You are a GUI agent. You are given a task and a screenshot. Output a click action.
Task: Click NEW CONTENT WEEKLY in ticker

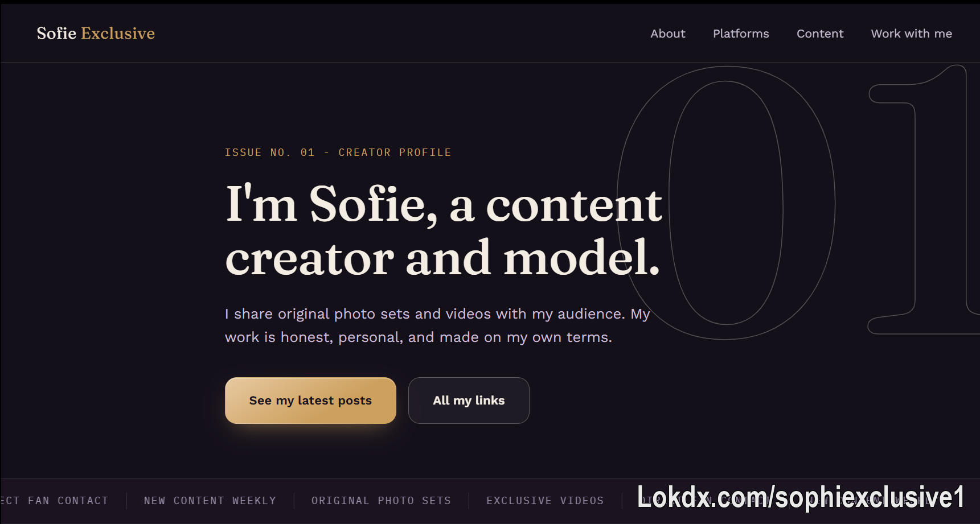click(x=210, y=501)
